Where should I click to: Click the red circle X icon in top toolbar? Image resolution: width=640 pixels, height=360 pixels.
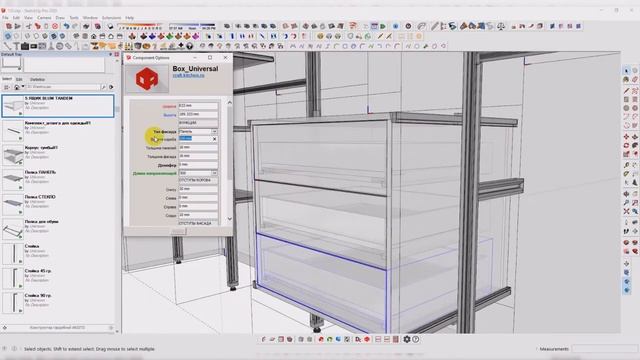tap(55, 26)
